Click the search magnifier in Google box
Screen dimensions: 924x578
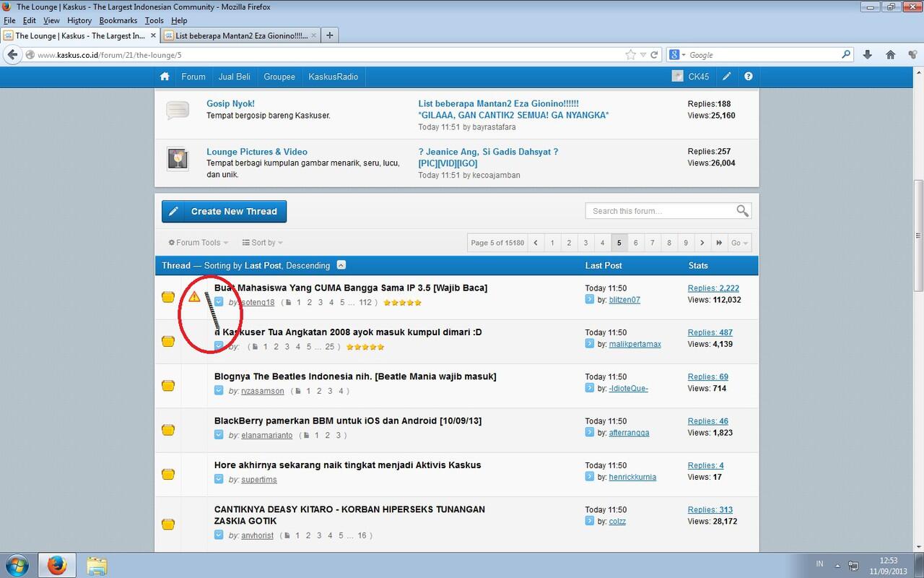click(846, 54)
